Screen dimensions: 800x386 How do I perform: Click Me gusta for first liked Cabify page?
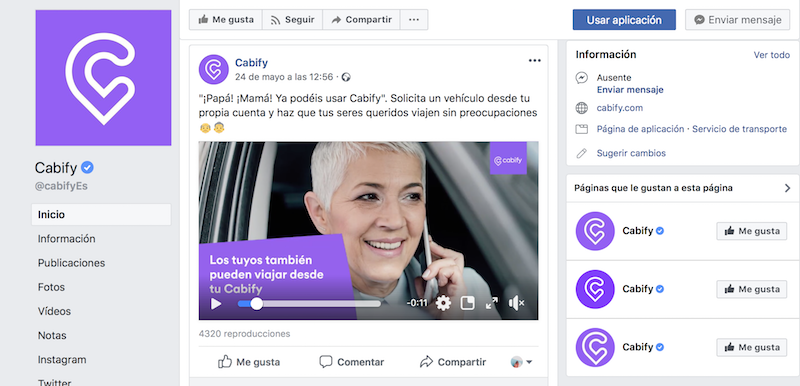[752, 231]
